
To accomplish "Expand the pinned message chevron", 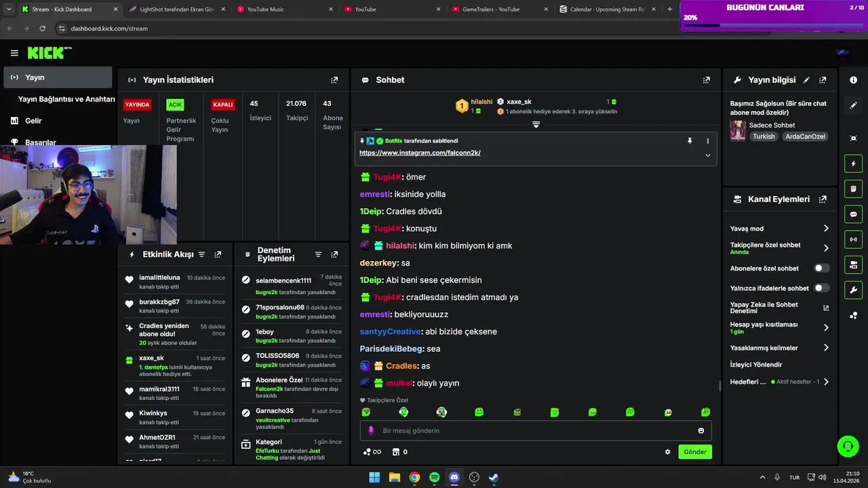I will tap(707, 155).
